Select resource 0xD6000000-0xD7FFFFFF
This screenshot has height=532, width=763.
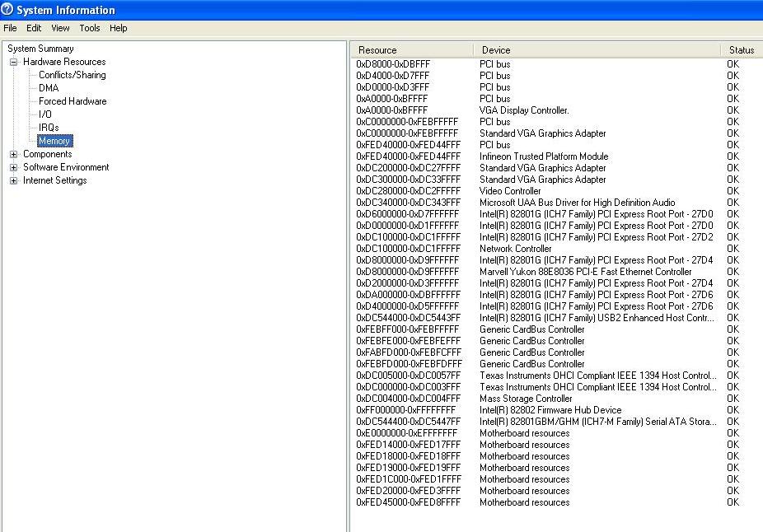407,214
